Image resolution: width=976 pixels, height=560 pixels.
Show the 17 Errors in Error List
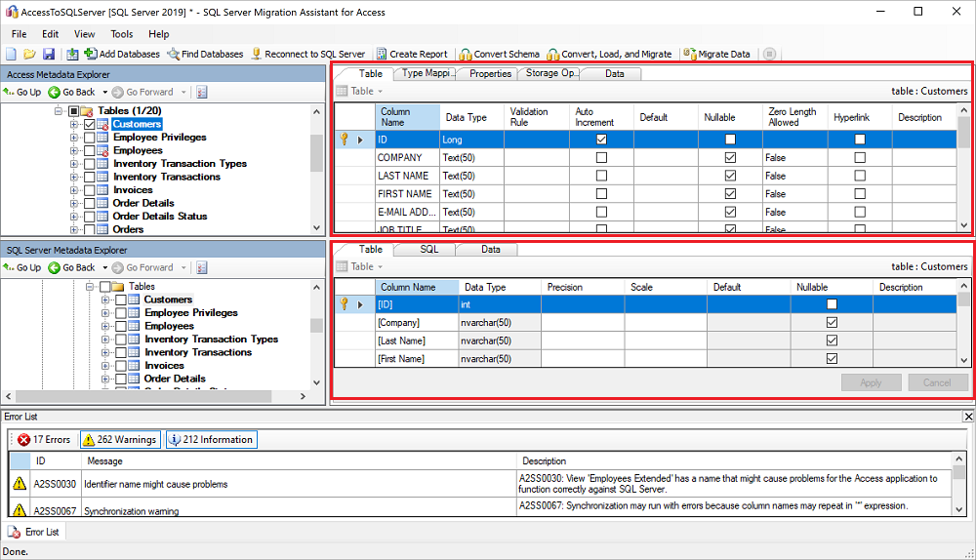(x=43, y=440)
